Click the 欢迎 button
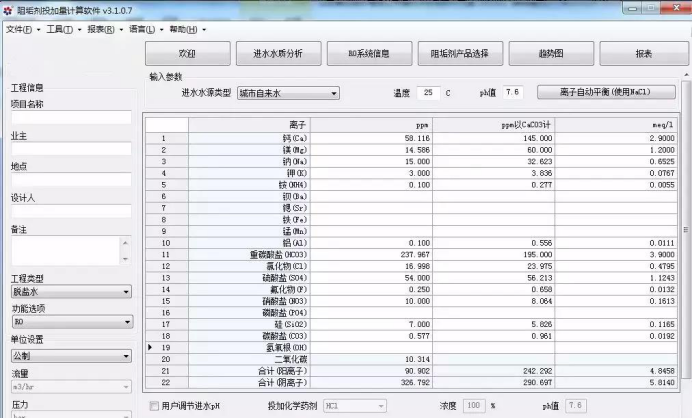The image size is (692, 418). pyautogui.click(x=187, y=53)
